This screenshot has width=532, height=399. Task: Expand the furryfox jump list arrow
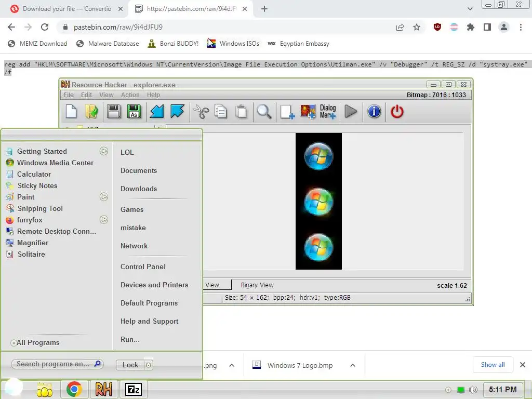pos(104,220)
